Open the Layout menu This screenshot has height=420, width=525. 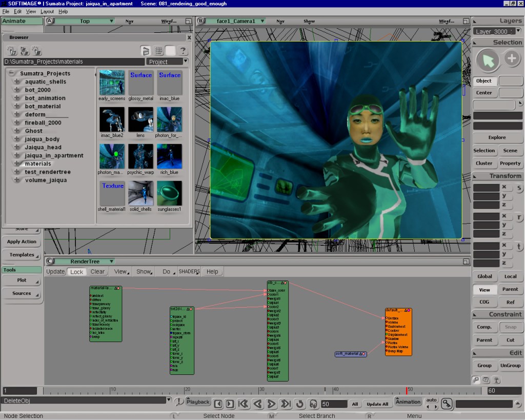[47, 11]
